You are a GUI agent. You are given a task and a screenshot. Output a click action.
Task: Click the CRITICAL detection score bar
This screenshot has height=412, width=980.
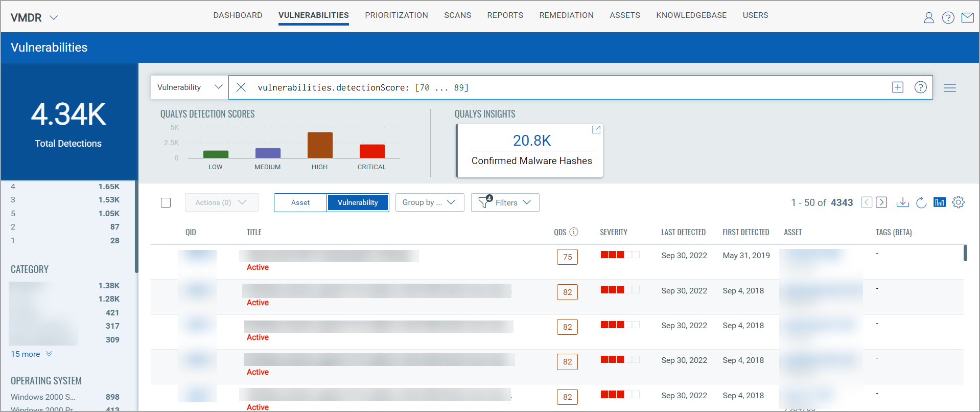tap(372, 151)
